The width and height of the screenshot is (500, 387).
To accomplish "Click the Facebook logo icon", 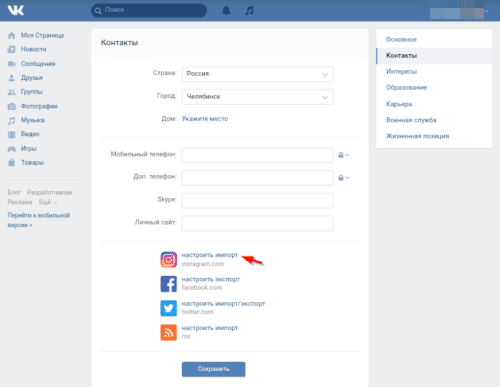I will (169, 284).
